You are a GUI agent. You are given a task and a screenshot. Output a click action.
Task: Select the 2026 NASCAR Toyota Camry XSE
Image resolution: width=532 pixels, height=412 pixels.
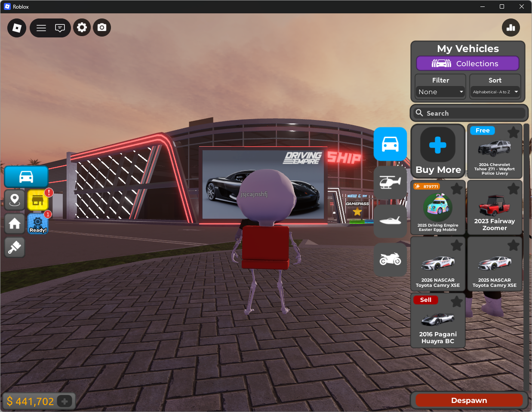click(438, 264)
